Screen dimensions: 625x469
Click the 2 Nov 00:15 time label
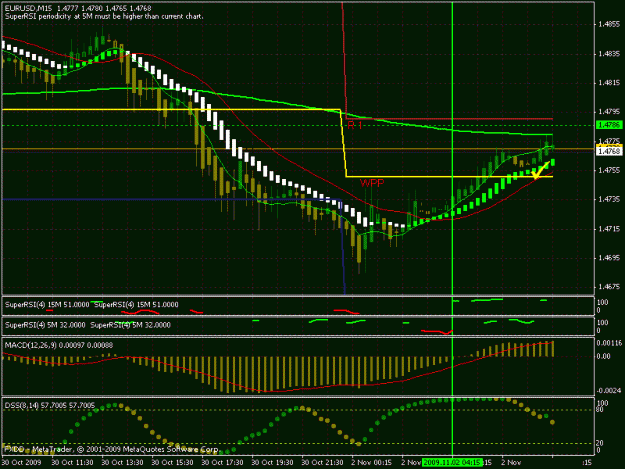(371, 462)
